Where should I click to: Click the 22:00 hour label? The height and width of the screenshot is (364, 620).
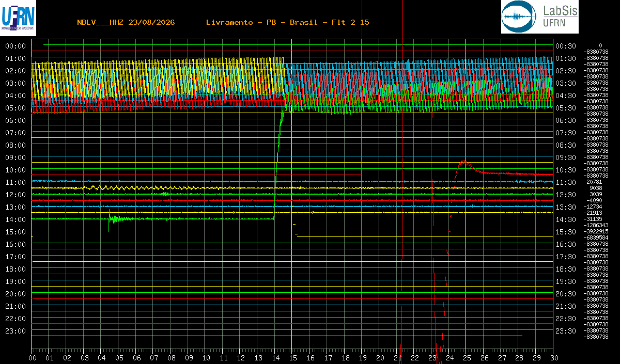coord(15,319)
